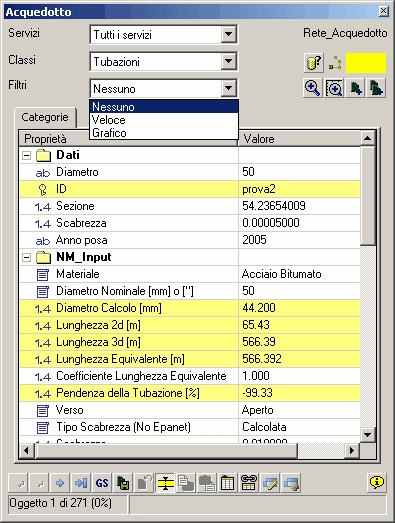Click the vertical scrollbar thumb
Image resolution: width=395 pixels, height=523 pixels.
[368, 196]
